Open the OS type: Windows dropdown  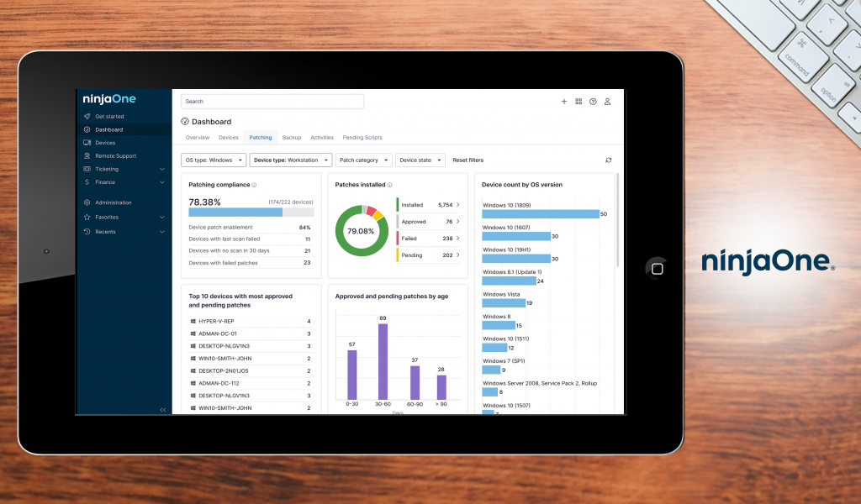tap(211, 160)
